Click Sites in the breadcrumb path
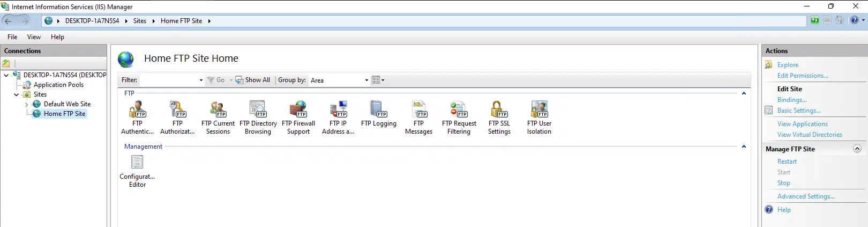The width and height of the screenshot is (868, 227). [140, 21]
